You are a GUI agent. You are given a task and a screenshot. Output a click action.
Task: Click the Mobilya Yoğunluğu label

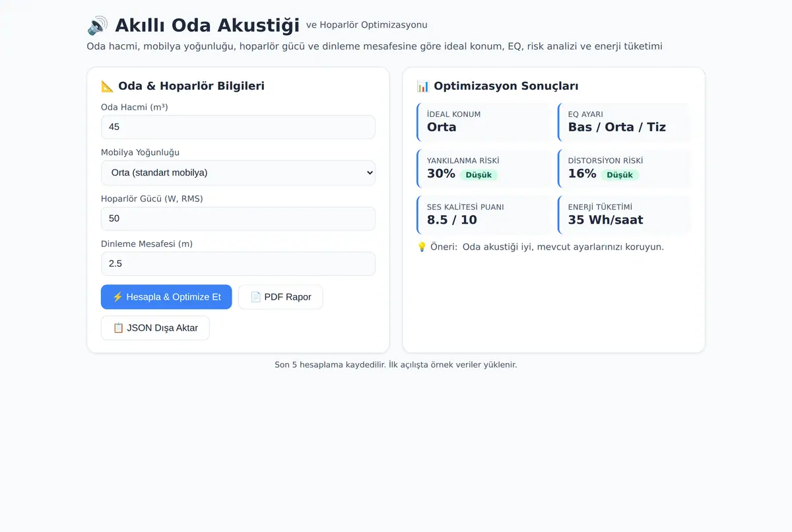point(140,152)
